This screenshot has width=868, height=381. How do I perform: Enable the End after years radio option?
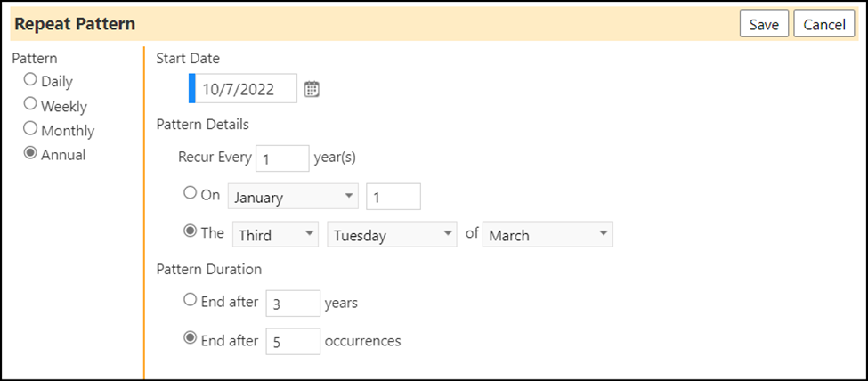click(190, 300)
